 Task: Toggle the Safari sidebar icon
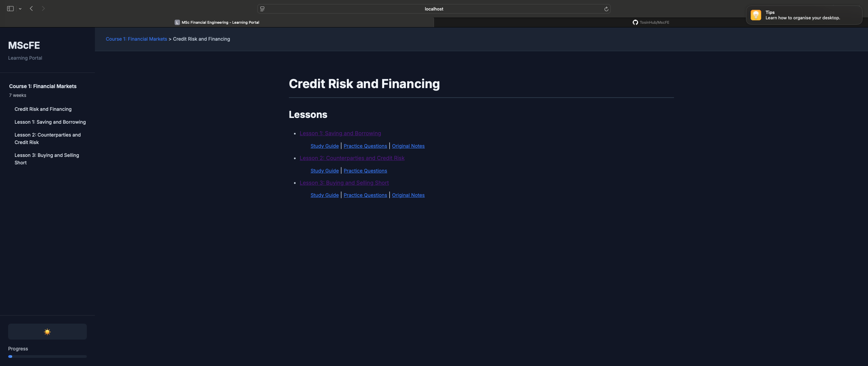coord(10,9)
